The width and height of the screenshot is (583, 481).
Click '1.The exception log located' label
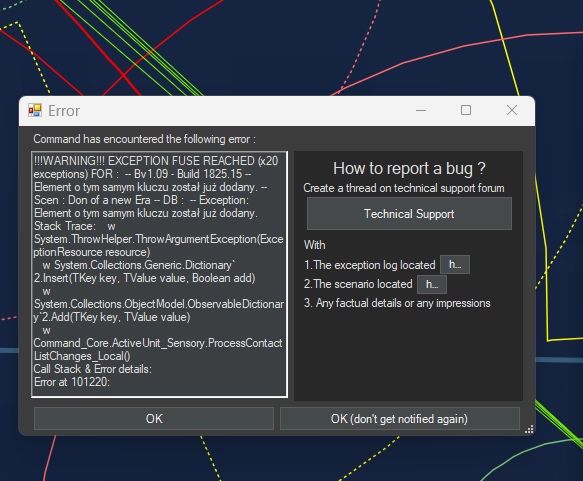(x=370, y=265)
